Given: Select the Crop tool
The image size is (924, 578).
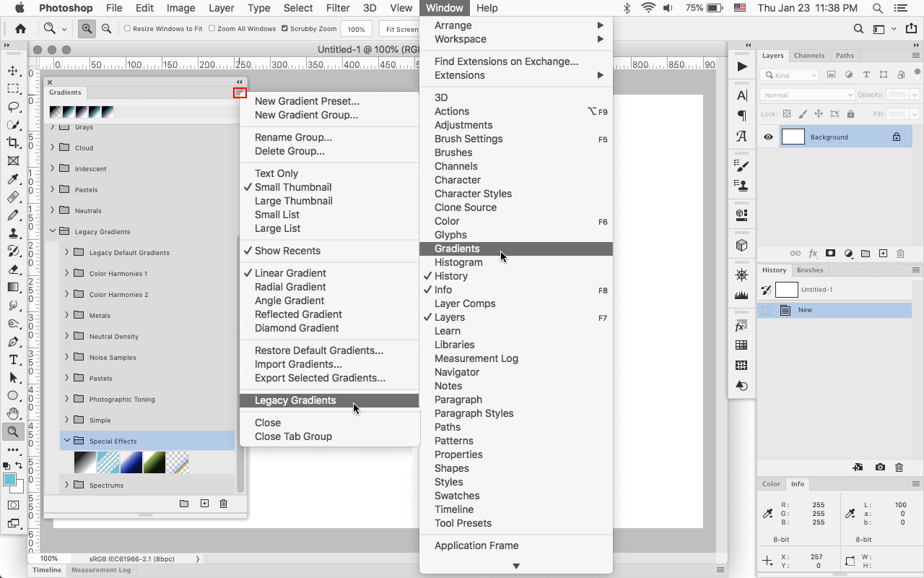Looking at the screenshot, I should pyautogui.click(x=13, y=143).
